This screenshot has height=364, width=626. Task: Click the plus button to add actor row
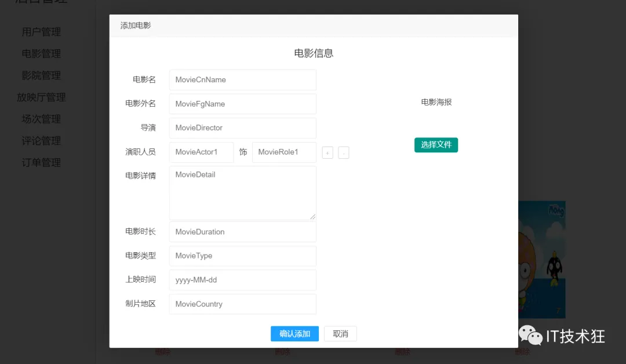pos(327,152)
